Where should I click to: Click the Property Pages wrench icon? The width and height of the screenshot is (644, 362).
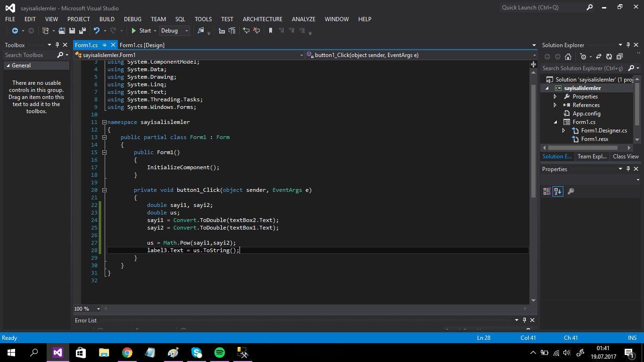click(x=570, y=191)
